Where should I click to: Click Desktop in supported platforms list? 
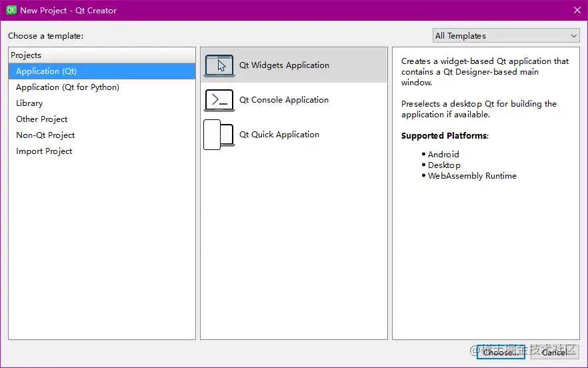(444, 165)
